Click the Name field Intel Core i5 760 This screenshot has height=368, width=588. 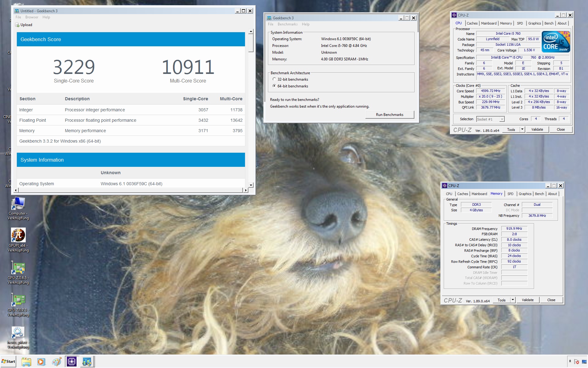(508, 33)
